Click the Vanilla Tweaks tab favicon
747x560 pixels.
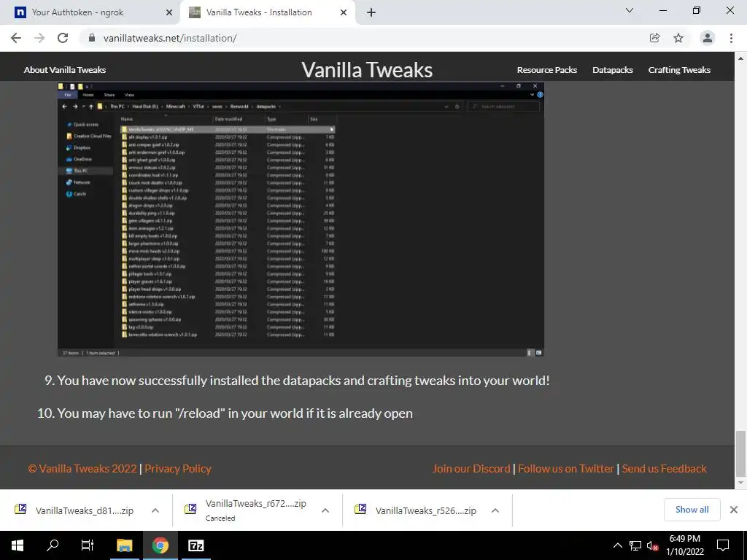194,12
